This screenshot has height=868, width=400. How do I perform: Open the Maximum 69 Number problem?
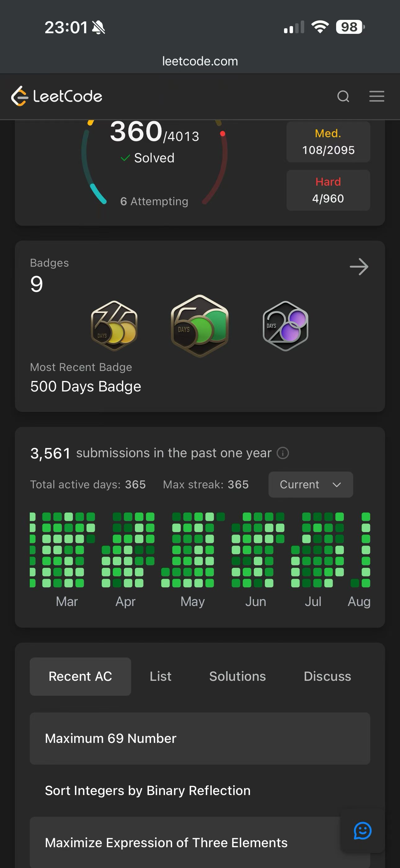pos(200,738)
